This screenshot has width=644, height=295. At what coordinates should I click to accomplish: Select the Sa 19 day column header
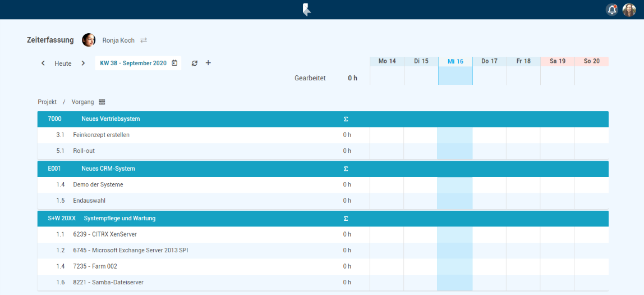pos(557,61)
